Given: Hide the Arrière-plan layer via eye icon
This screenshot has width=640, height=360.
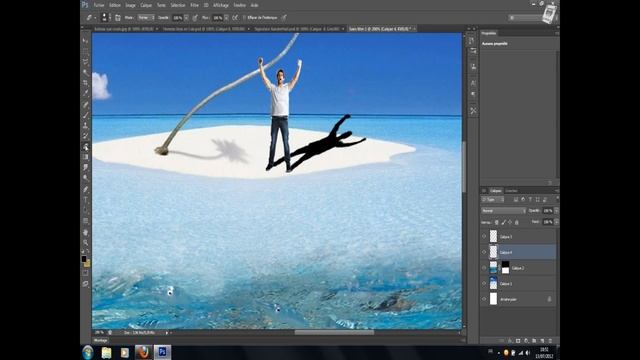Looking at the screenshot, I should point(484,299).
